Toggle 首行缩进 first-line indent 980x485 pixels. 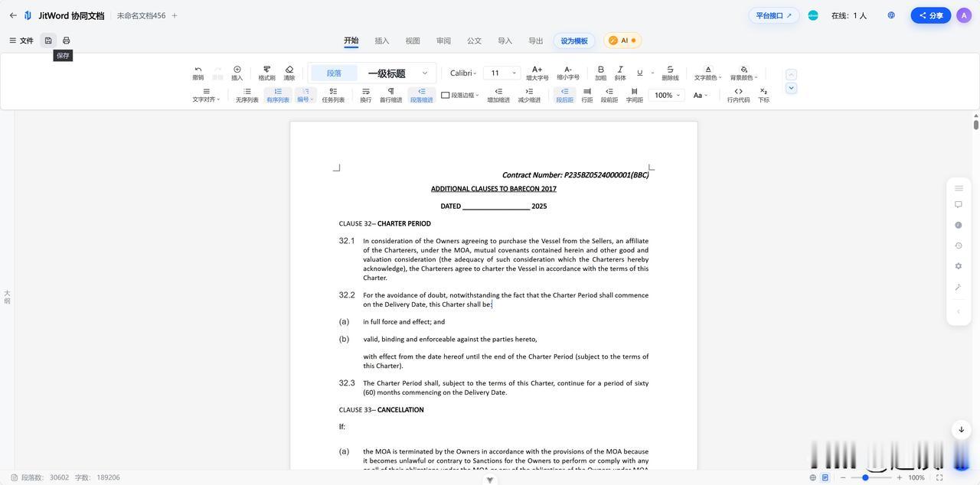point(391,95)
